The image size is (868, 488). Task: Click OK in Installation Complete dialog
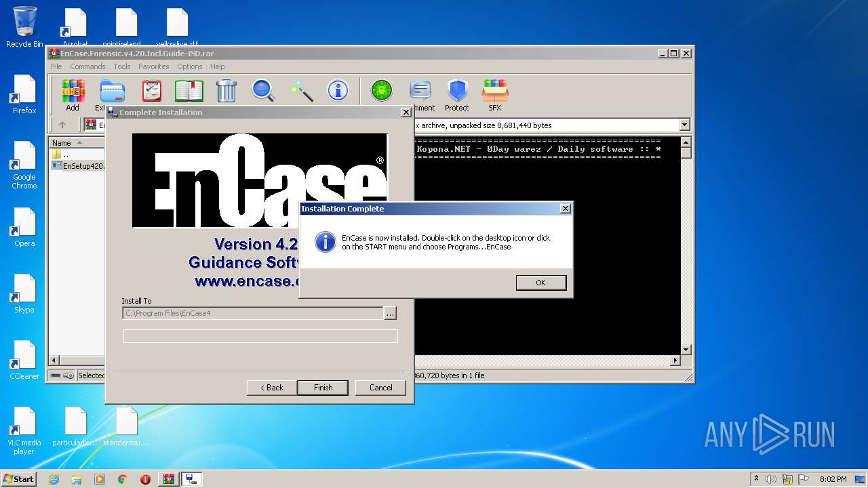tap(540, 283)
